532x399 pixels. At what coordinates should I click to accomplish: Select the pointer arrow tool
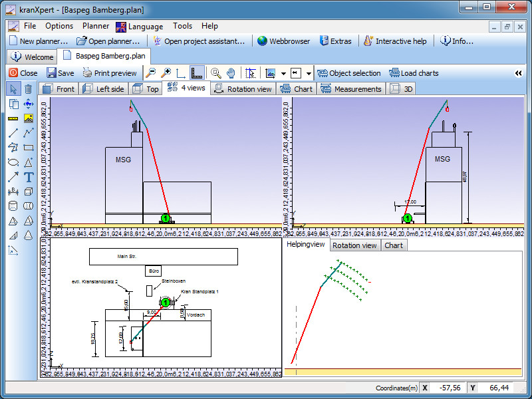(x=13, y=89)
